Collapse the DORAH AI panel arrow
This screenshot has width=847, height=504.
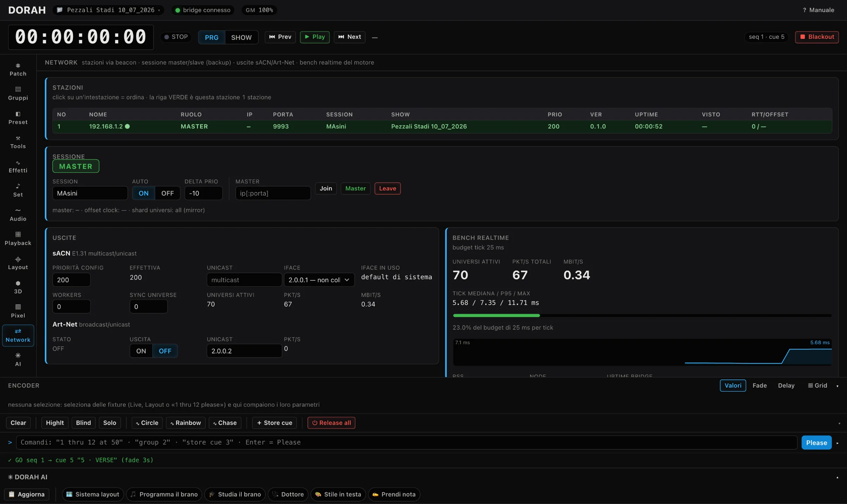[837, 478]
